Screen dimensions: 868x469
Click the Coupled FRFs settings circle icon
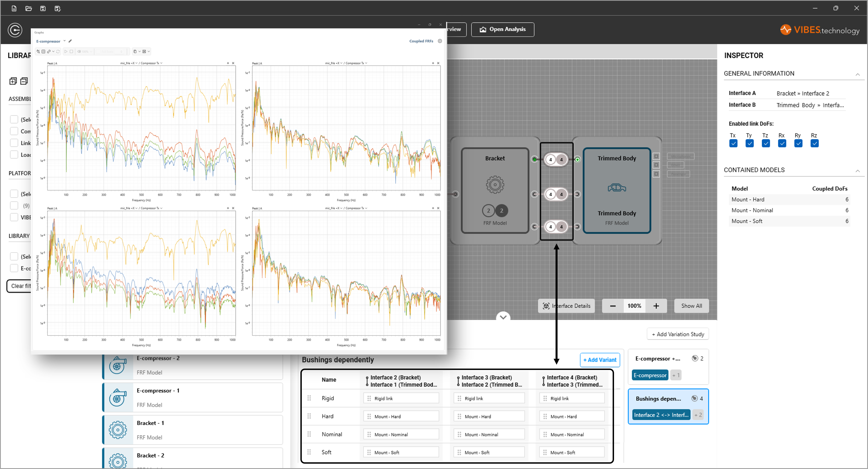click(x=440, y=41)
